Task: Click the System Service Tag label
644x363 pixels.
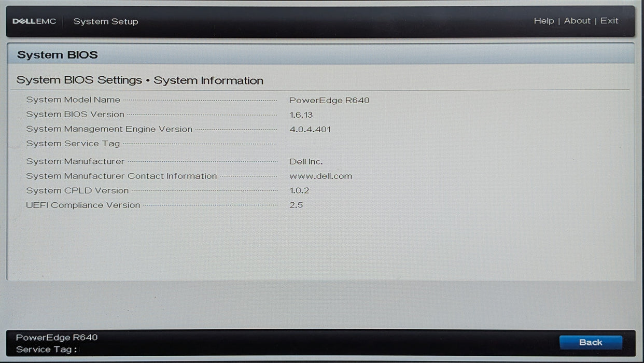Action: click(73, 144)
